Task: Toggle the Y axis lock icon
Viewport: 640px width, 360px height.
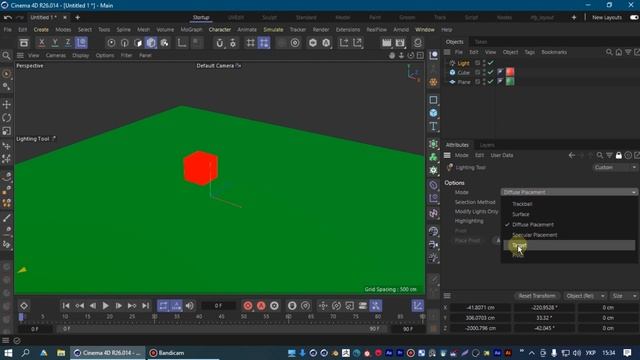Action: (x=55, y=42)
